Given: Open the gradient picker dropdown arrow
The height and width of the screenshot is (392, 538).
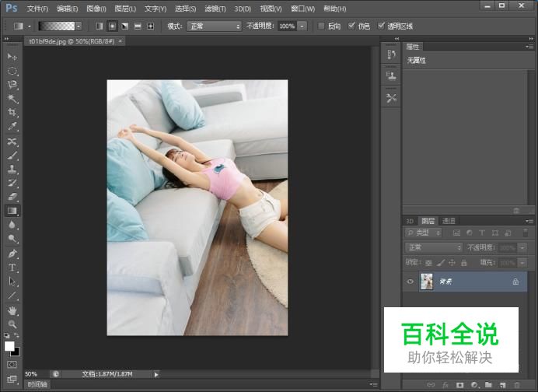Looking at the screenshot, I should (79, 26).
